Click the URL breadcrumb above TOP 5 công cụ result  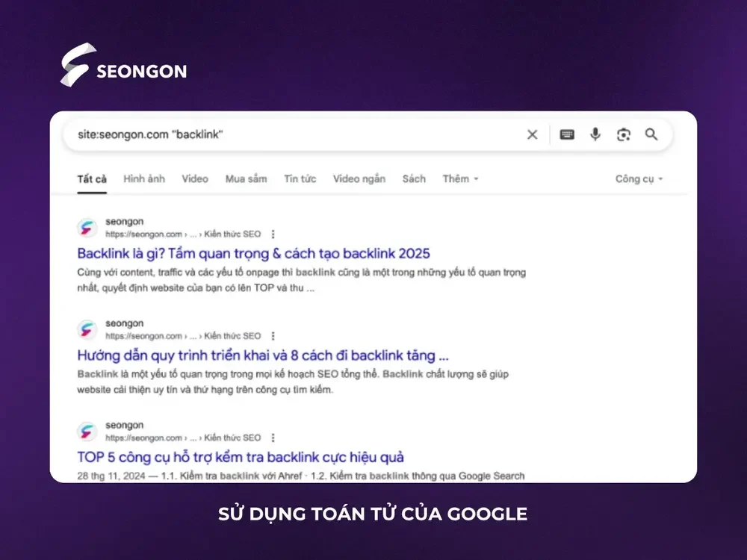coord(184,438)
